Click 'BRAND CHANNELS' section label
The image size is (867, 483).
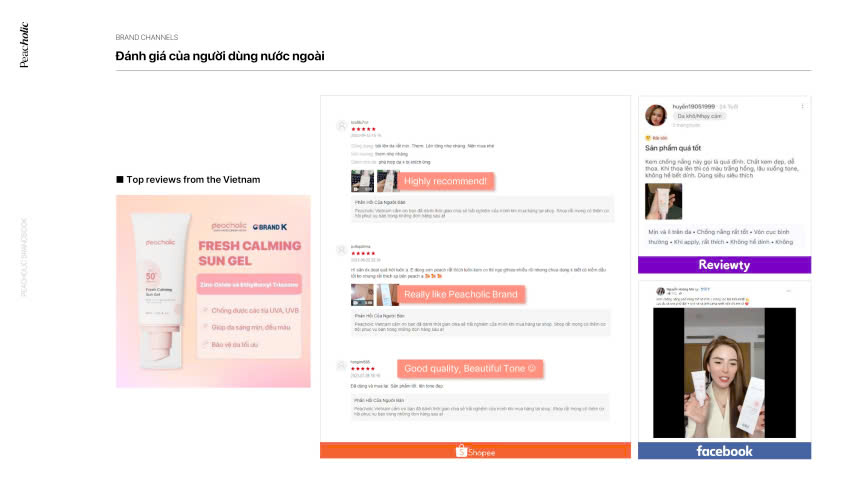click(x=147, y=37)
